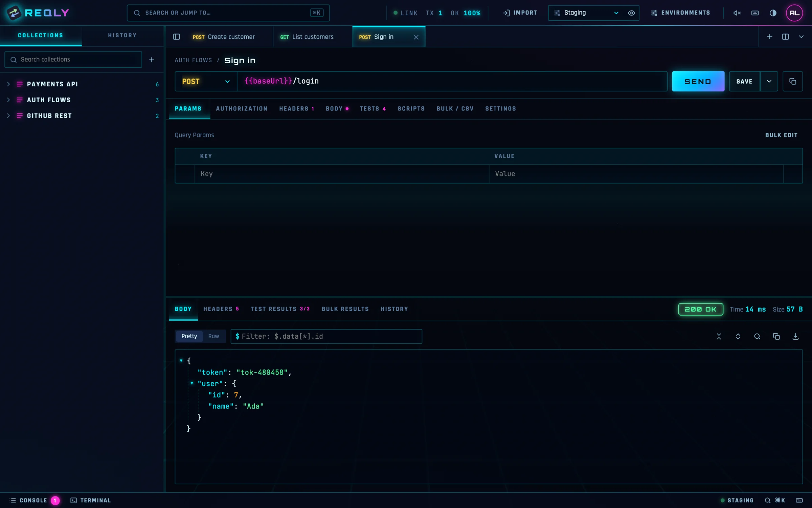Switch to the List customers tab

[313, 37]
